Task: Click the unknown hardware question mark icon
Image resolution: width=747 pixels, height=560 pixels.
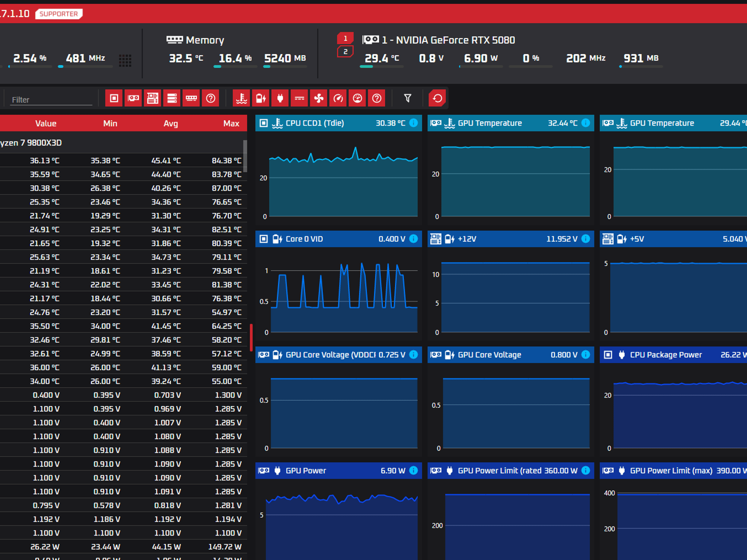Action: coord(210,98)
